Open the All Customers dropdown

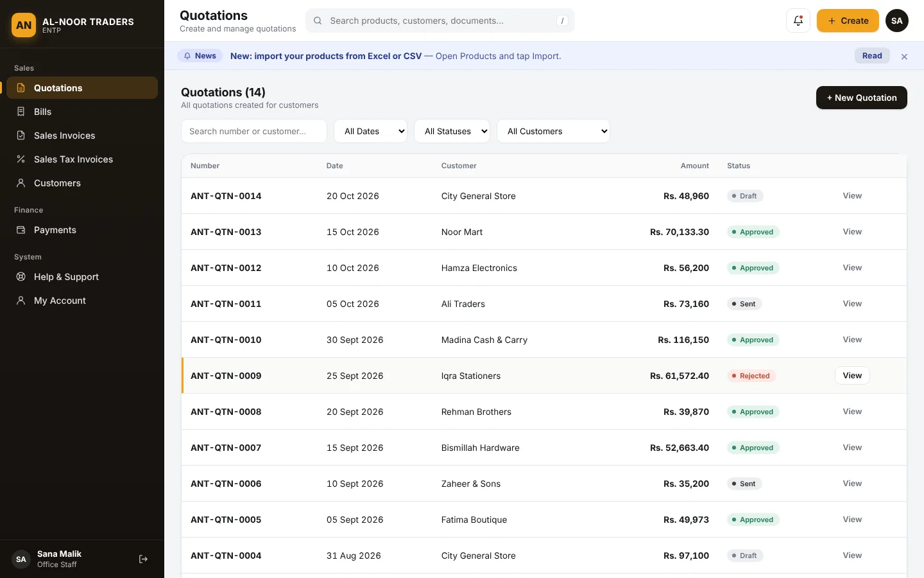(553, 131)
